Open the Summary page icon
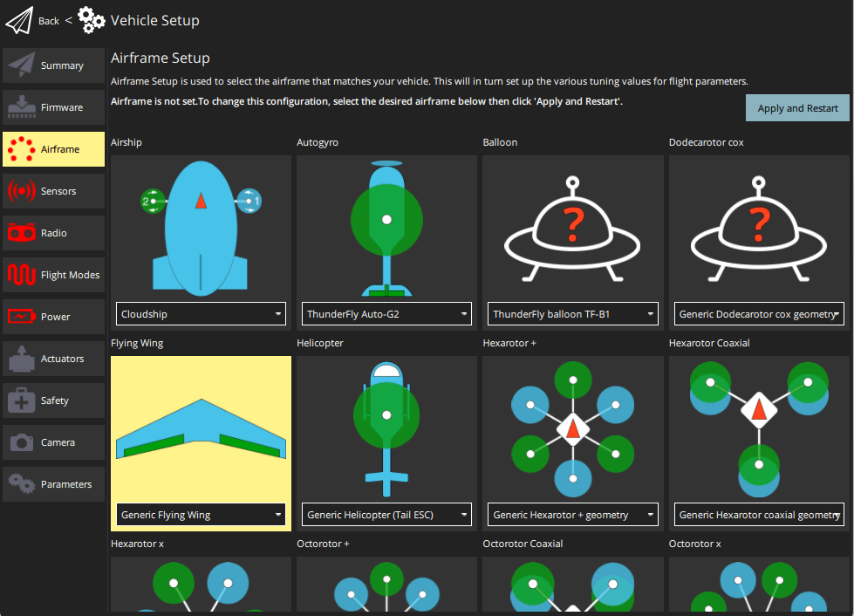 coord(22,65)
